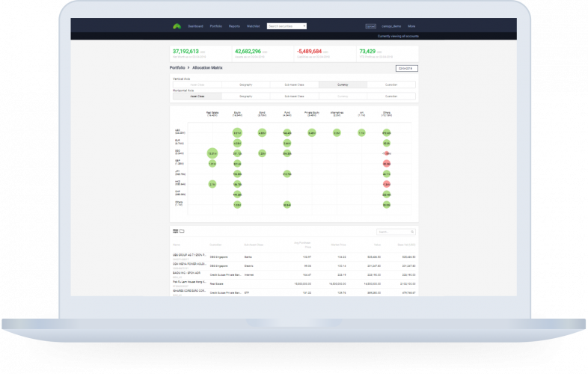
Task: Sort by the Custodian column header
Action: [x=215, y=245]
